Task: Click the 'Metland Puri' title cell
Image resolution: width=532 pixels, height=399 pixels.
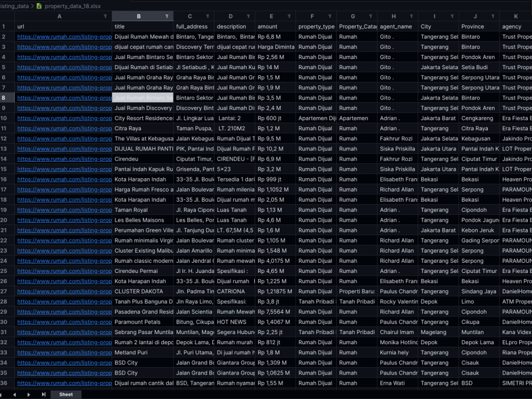Action: 143,352
